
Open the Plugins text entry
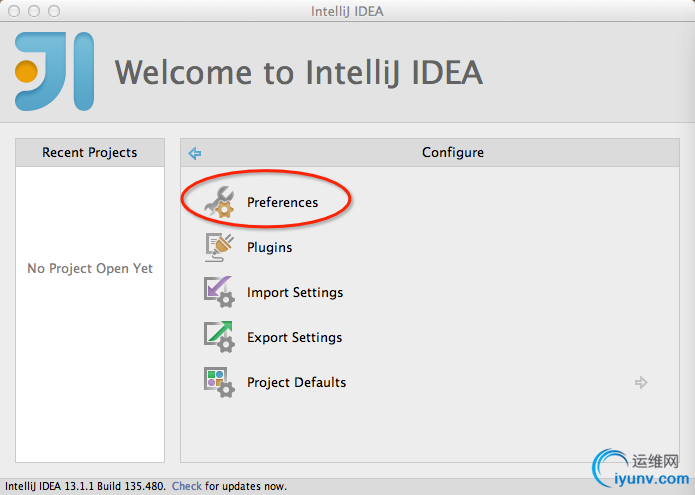click(x=269, y=247)
